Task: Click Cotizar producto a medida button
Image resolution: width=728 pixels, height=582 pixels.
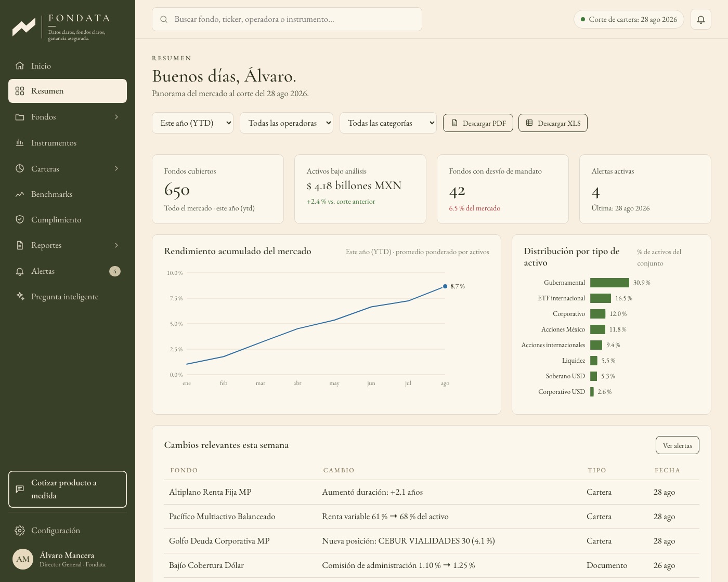Action: click(x=68, y=489)
